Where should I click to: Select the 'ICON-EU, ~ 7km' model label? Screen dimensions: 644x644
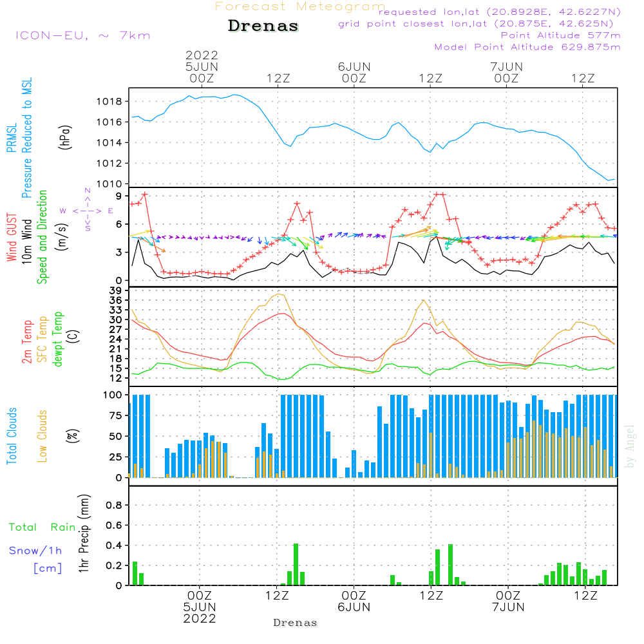click(83, 35)
